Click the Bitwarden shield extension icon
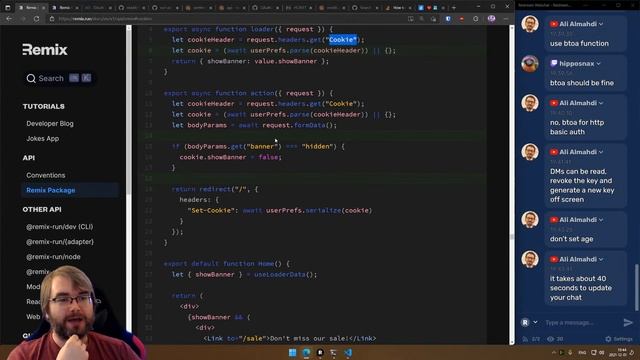 [448, 19]
